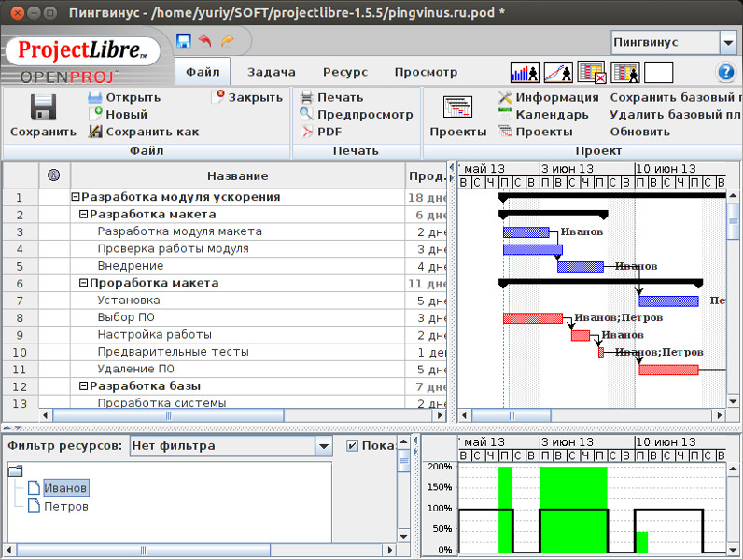743x560 pixels.
Task: Click the resource panel horizontal scrollbar thumb
Action: pos(143,550)
